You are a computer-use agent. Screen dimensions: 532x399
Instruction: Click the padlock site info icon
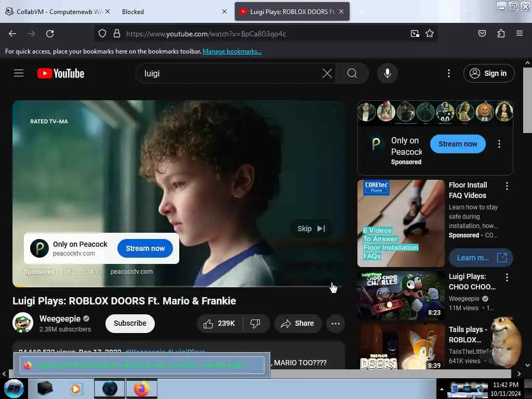(x=117, y=34)
